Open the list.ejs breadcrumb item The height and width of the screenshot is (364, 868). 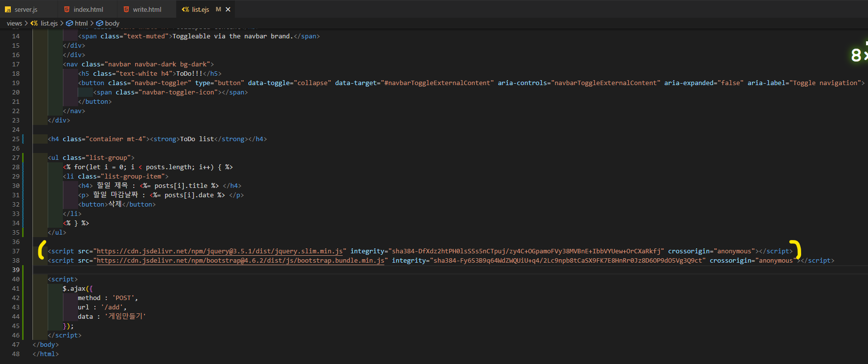tap(49, 23)
